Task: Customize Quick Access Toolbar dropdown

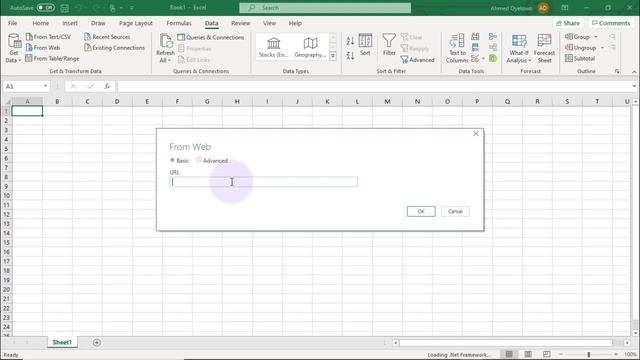Action: 132,8
